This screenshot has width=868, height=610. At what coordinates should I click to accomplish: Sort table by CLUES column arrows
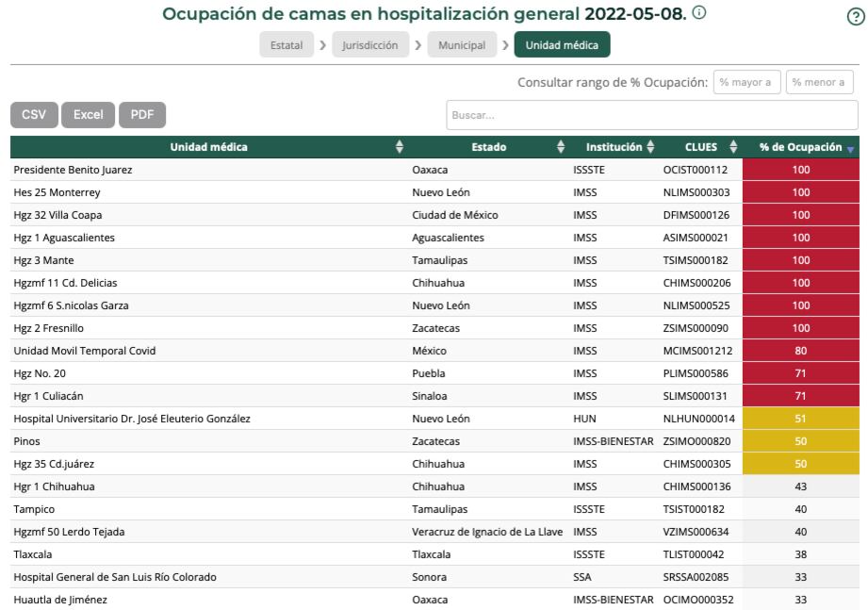(731, 147)
